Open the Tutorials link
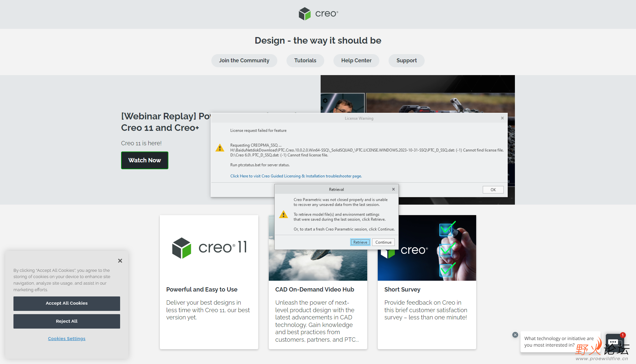This screenshot has height=364, width=636. [305, 61]
